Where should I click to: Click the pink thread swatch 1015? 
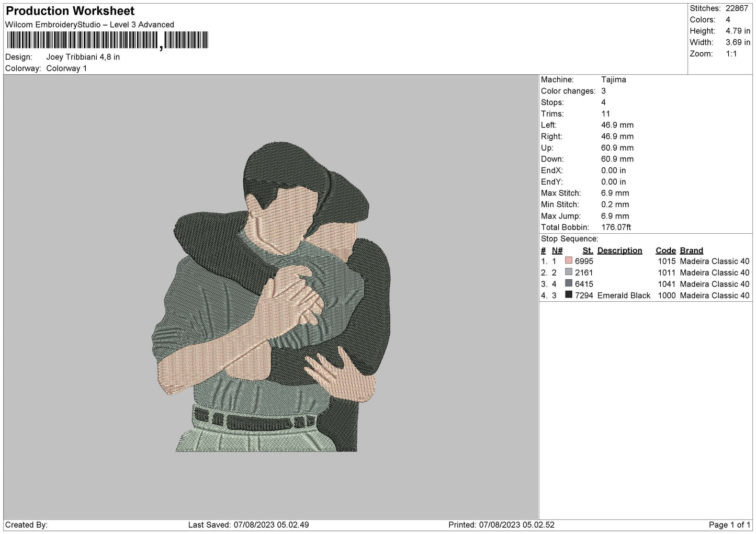(x=569, y=260)
